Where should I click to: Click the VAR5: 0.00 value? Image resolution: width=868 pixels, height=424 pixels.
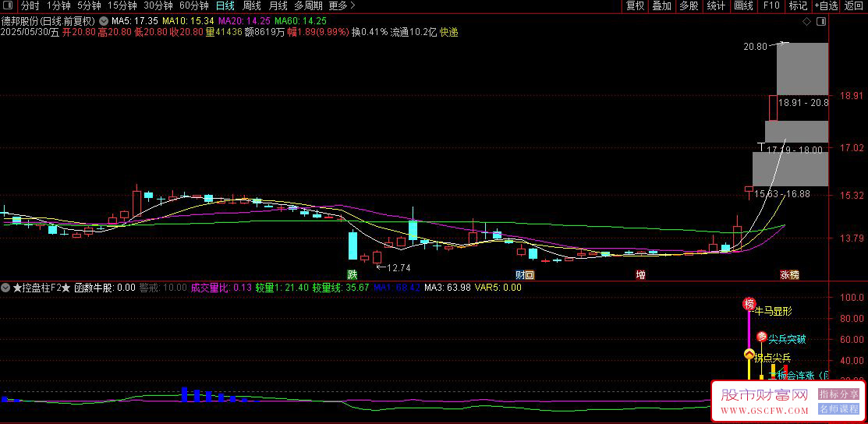click(x=498, y=288)
